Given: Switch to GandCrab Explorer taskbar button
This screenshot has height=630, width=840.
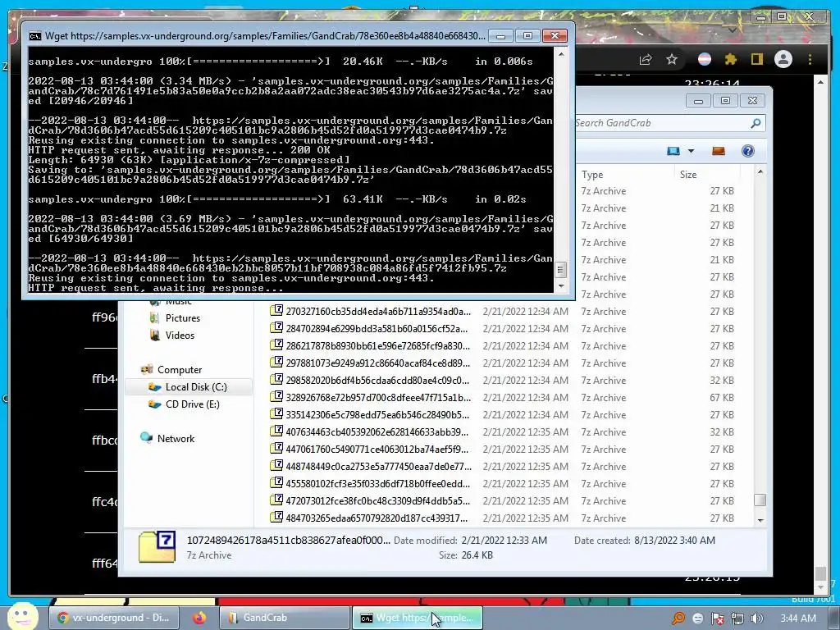Looking at the screenshot, I should (284, 618).
